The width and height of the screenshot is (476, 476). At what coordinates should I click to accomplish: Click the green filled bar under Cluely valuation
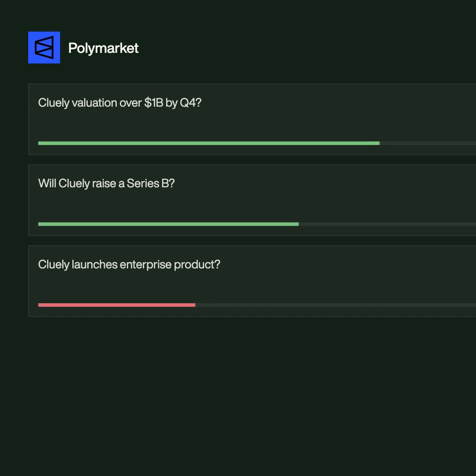[x=209, y=143]
